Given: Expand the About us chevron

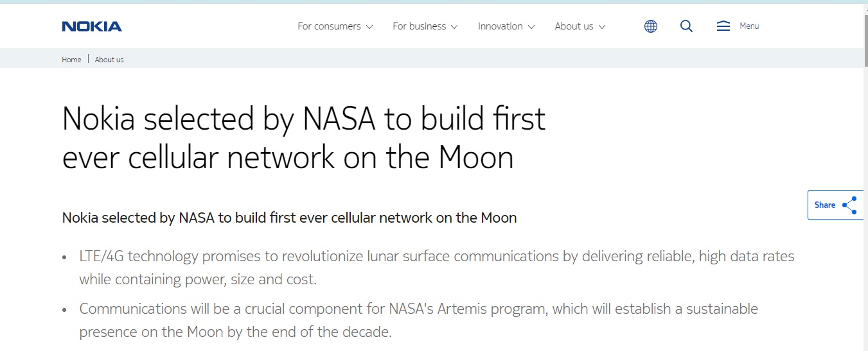Looking at the screenshot, I should click(x=602, y=27).
